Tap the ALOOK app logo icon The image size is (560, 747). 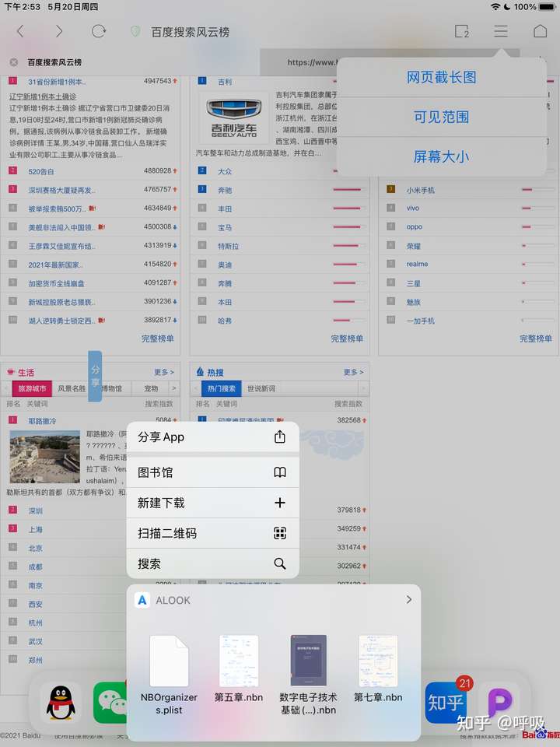[142, 600]
